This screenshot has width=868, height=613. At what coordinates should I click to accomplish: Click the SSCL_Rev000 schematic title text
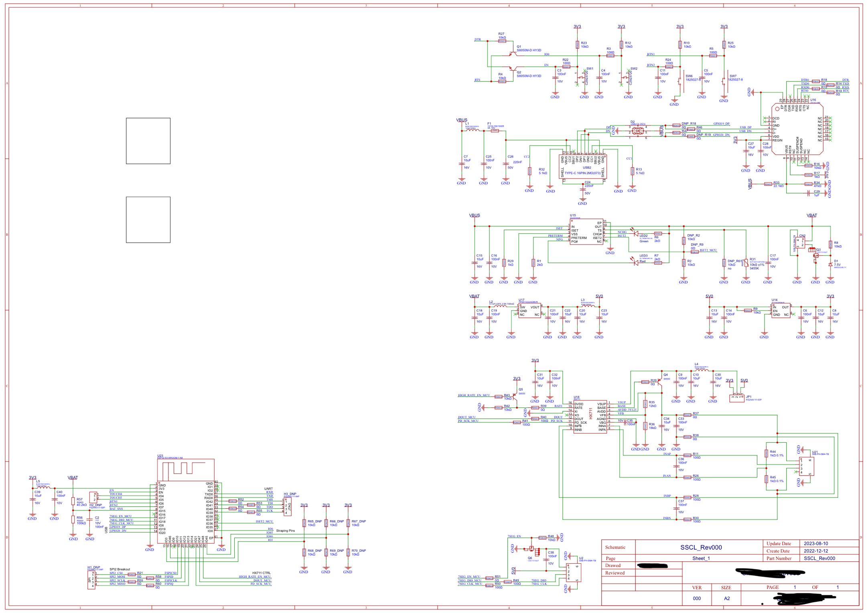[x=701, y=547]
